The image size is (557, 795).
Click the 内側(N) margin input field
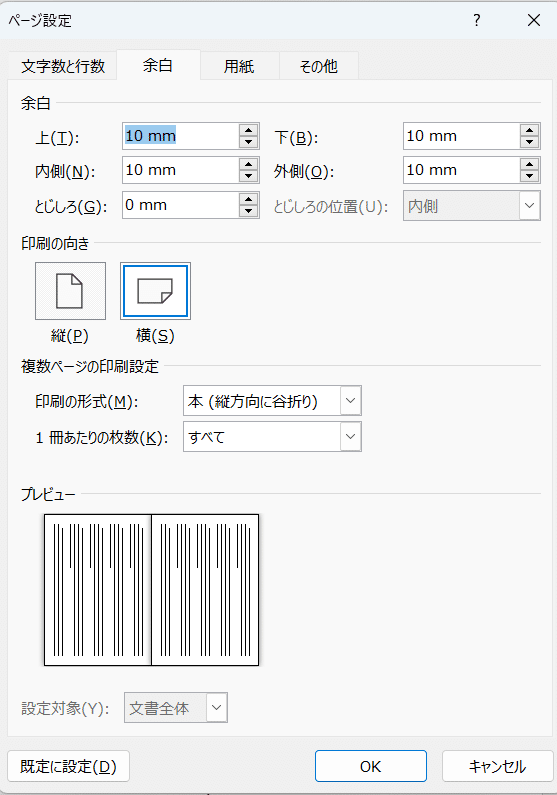coord(180,170)
